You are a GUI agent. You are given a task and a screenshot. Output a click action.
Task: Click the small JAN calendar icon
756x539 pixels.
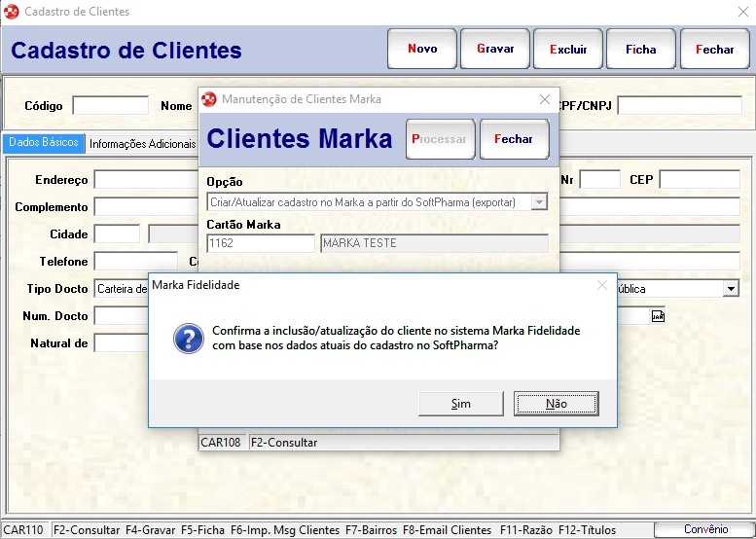pyautogui.click(x=658, y=316)
